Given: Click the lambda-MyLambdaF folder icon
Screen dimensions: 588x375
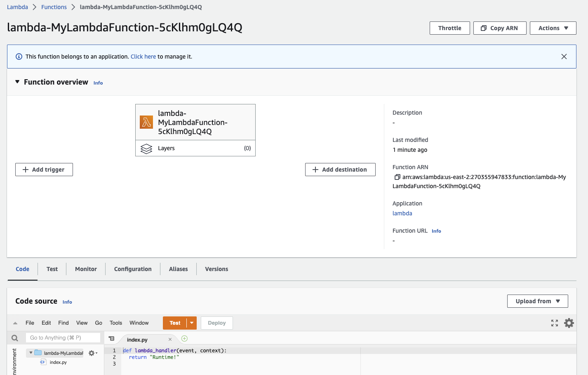Looking at the screenshot, I should (38, 353).
